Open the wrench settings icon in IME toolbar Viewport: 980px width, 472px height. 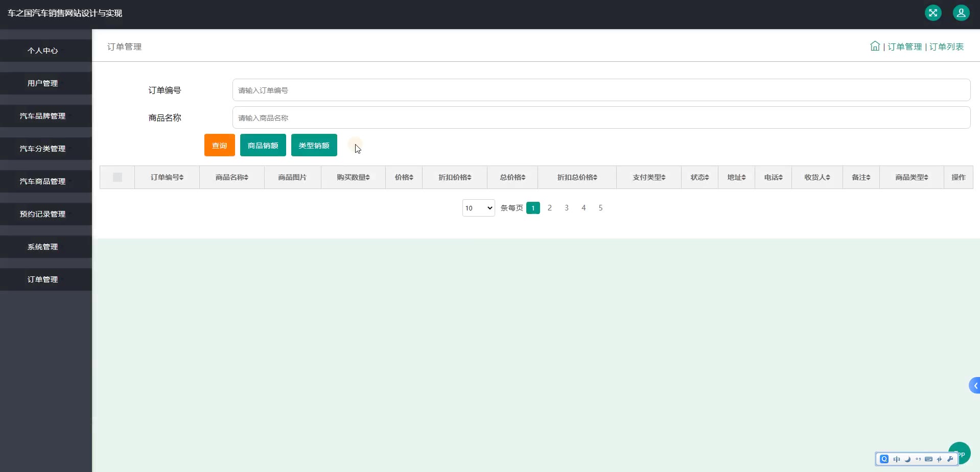pyautogui.click(x=950, y=459)
